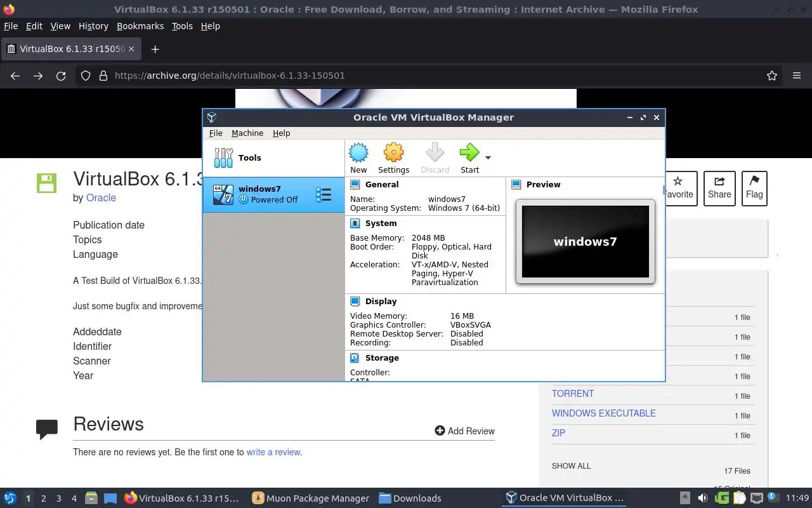Click the greyed Discard toolbar icon
This screenshot has width=812, height=508.
pyautogui.click(x=435, y=153)
